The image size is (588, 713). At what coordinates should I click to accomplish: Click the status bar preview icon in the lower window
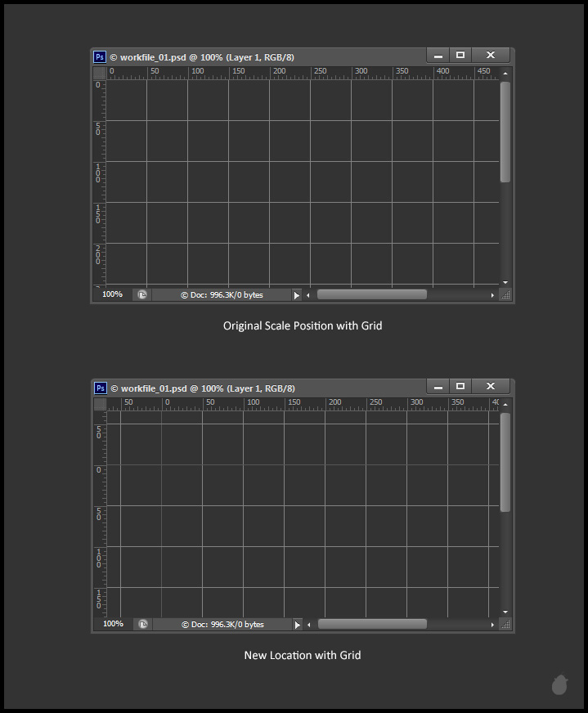(143, 625)
